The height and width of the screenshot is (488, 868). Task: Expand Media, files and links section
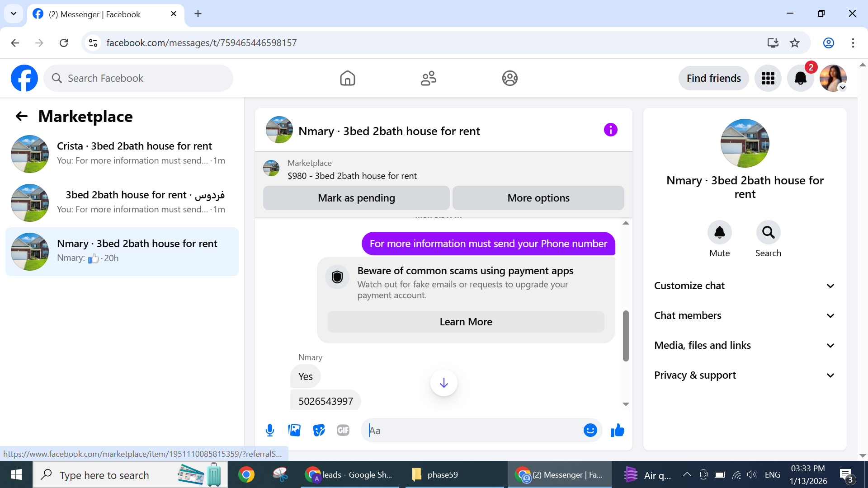[744, 345]
